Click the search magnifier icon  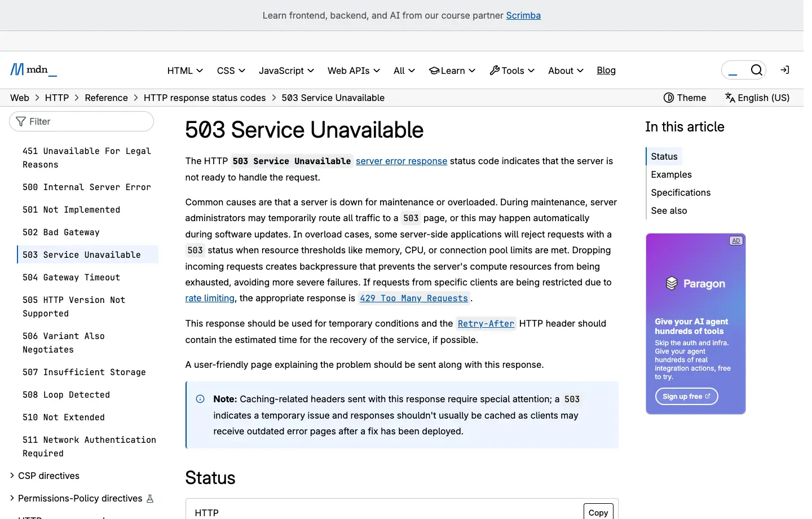(756, 70)
